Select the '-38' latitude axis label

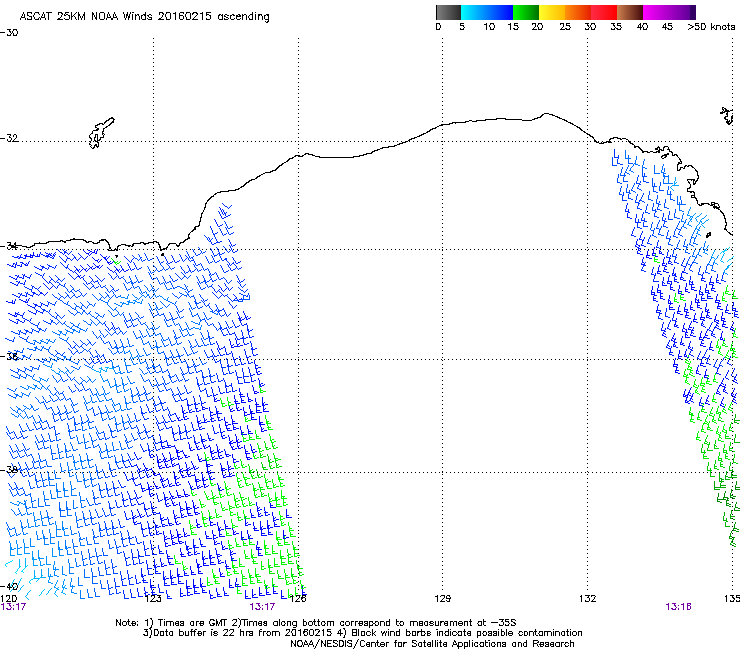click(9, 470)
